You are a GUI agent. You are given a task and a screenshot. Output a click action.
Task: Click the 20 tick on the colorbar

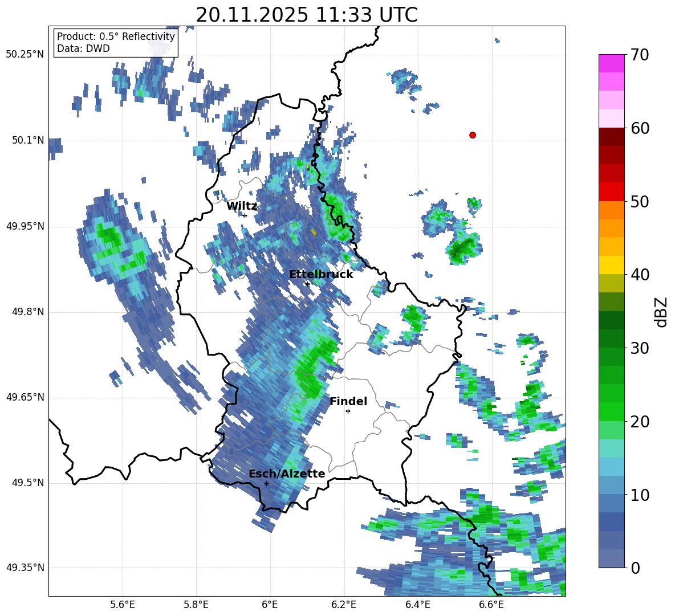pyautogui.click(x=640, y=422)
